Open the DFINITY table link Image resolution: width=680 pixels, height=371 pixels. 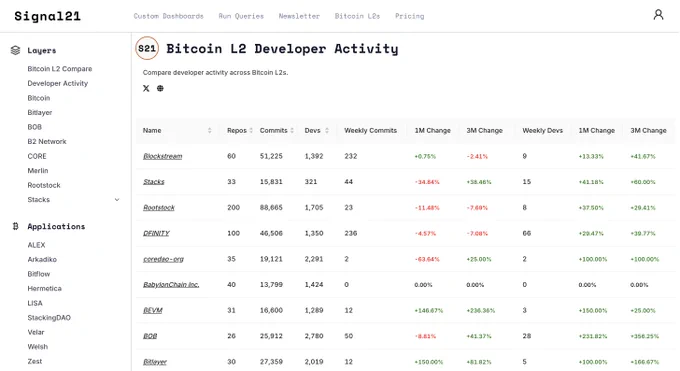156,233
